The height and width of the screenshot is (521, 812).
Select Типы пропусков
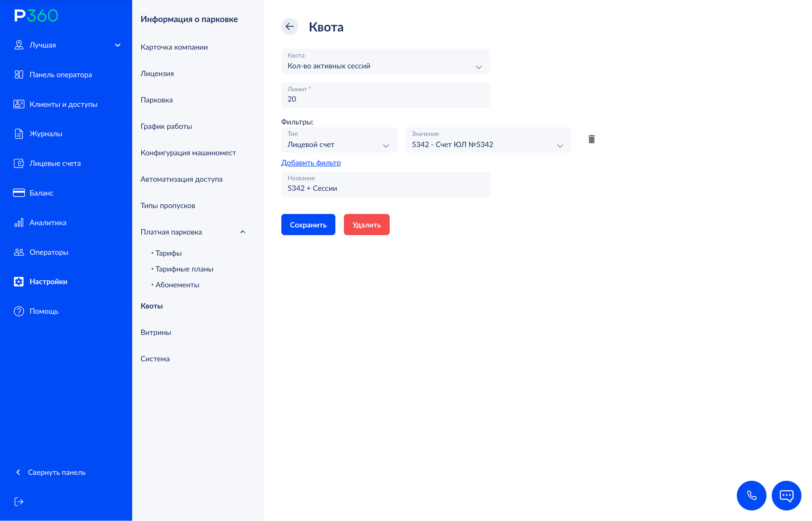pos(168,205)
